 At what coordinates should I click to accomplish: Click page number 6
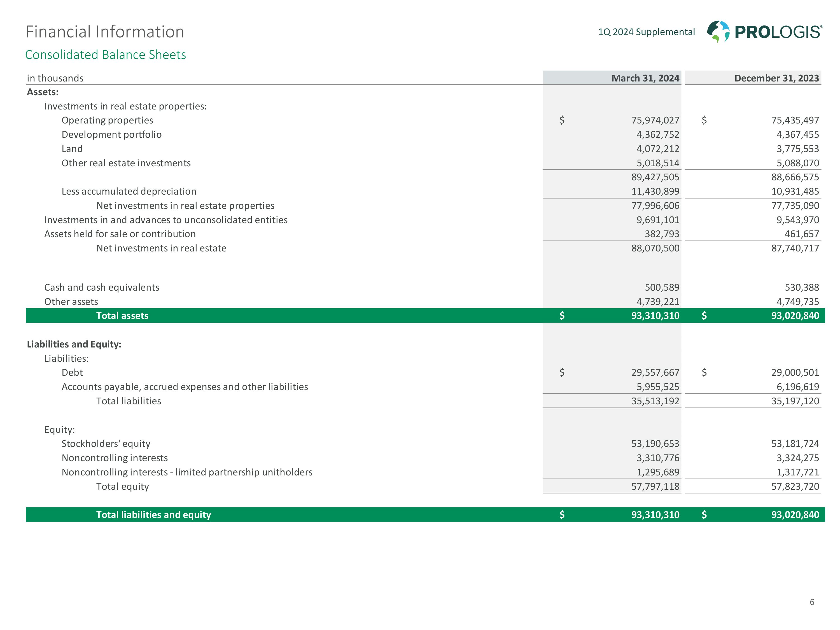pyautogui.click(x=812, y=602)
